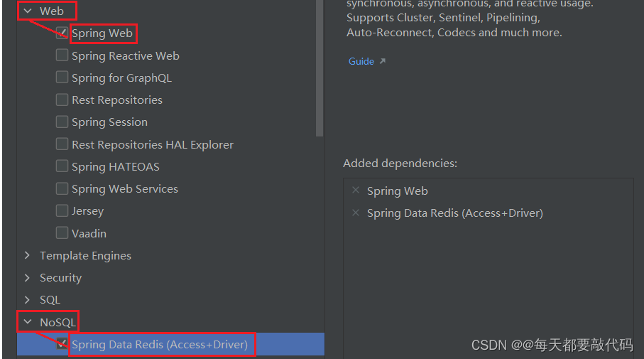
Task: Select the Rest Repositories HAL Explorer label
Action: tap(153, 145)
